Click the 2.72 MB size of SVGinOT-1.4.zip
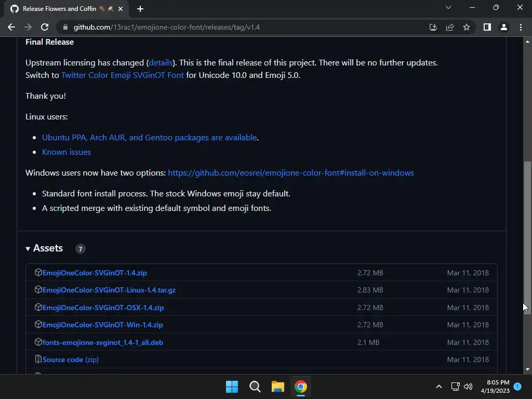 pyautogui.click(x=370, y=273)
